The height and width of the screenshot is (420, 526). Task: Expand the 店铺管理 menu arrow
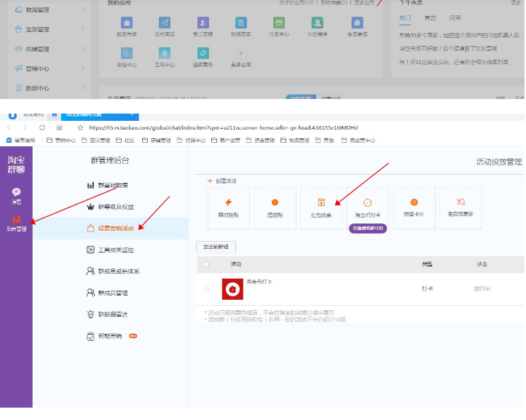point(83,49)
